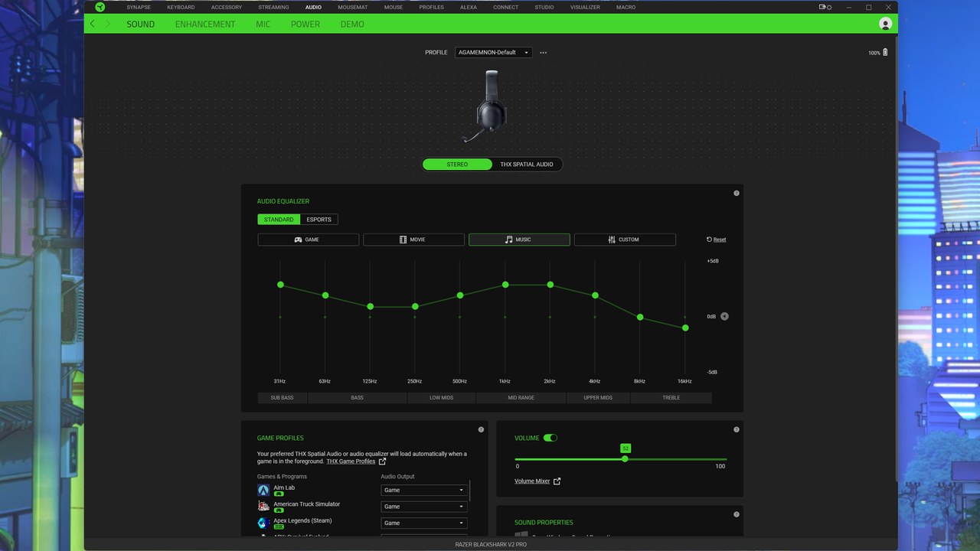Click external link icon beside THX Game Profiles
The width and height of the screenshot is (980, 551).
[x=382, y=461]
